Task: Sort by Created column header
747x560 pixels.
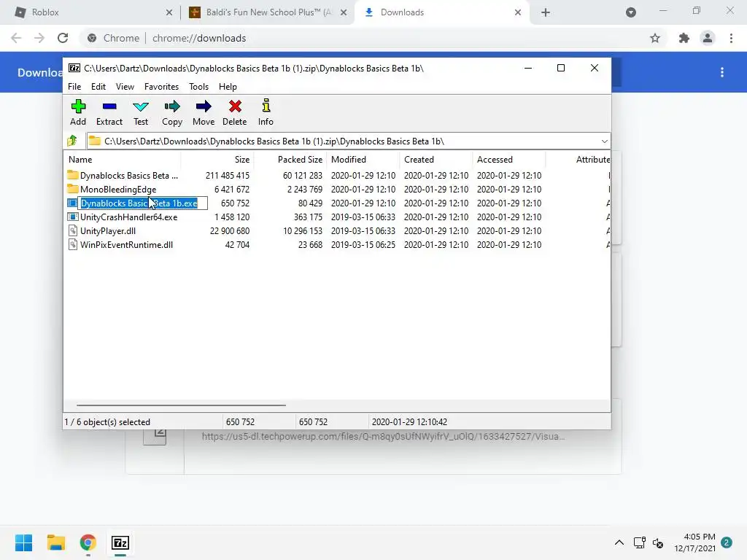Action: coord(436,160)
